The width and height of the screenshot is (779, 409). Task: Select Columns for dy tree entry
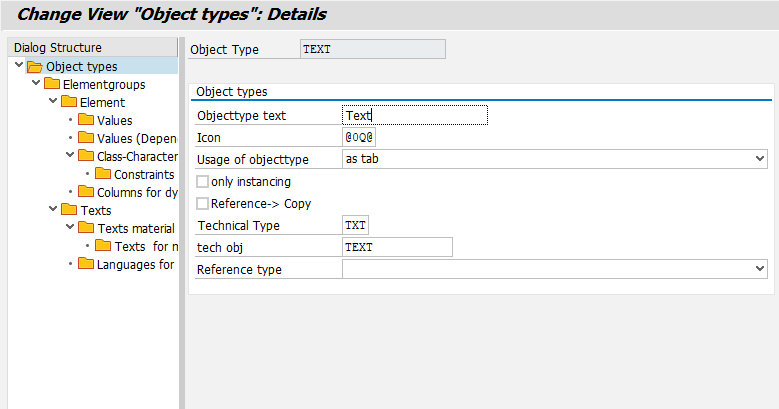click(136, 192)
